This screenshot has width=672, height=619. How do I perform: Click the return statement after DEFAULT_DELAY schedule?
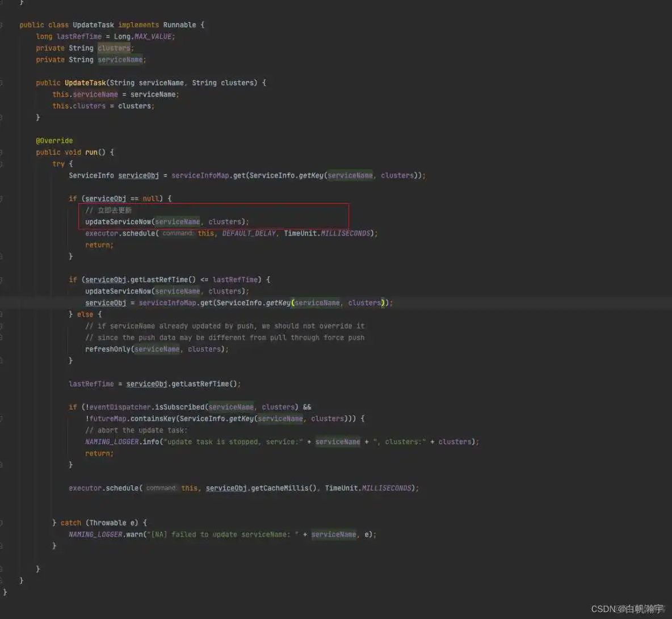[99, 245]
